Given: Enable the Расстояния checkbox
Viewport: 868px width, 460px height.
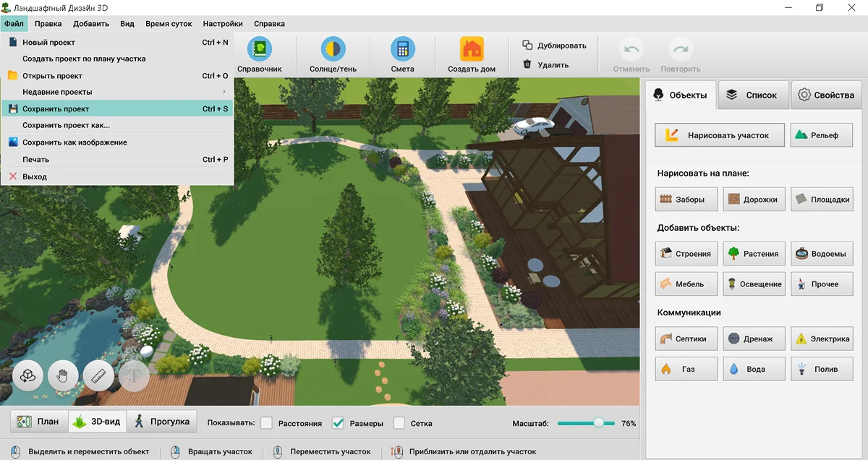Looking at the screenshot, I should tap(266, 423).
